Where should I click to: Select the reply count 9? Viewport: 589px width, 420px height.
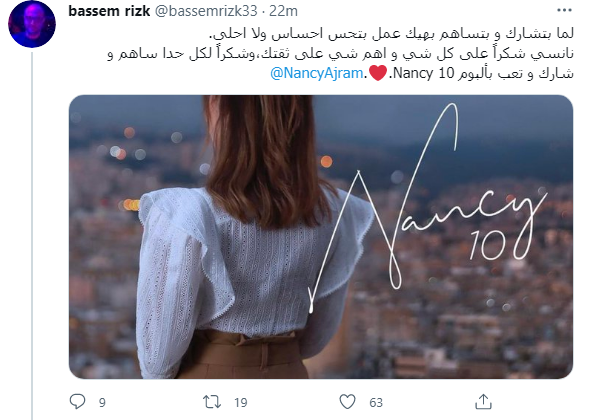(x=102, y=403)
